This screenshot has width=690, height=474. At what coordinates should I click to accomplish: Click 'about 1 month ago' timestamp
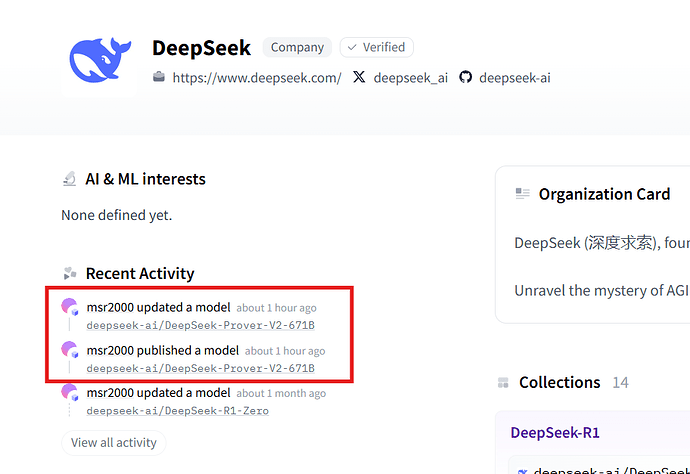pyautogui.click(x=281, y=393)
